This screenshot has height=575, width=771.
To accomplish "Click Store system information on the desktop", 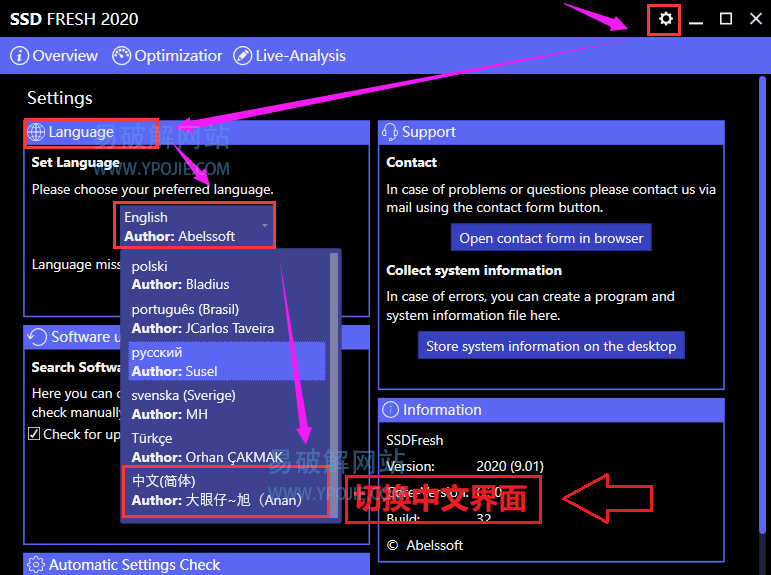I will coord(551,346).
